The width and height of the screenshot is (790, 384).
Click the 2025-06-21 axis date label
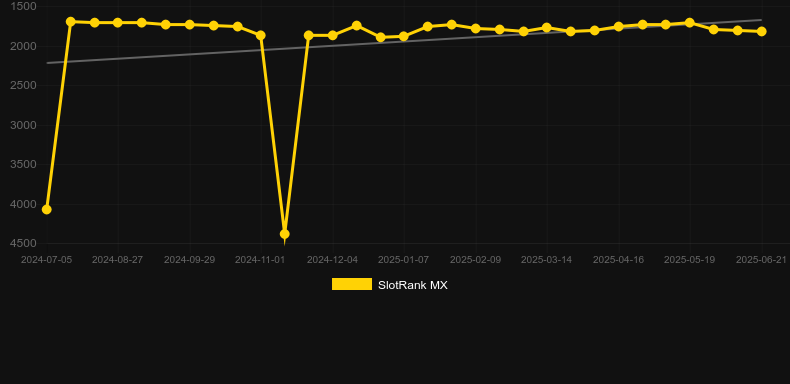point(761,260)
